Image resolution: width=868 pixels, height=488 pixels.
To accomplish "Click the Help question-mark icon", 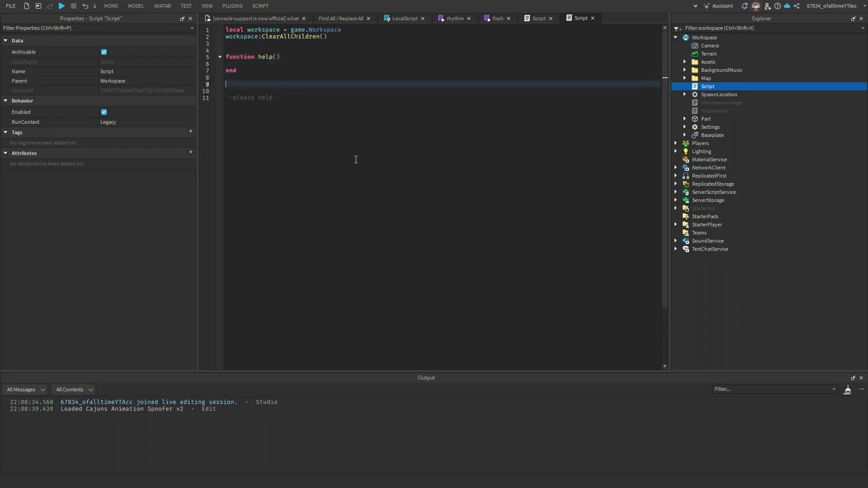I will coord(778,6).
